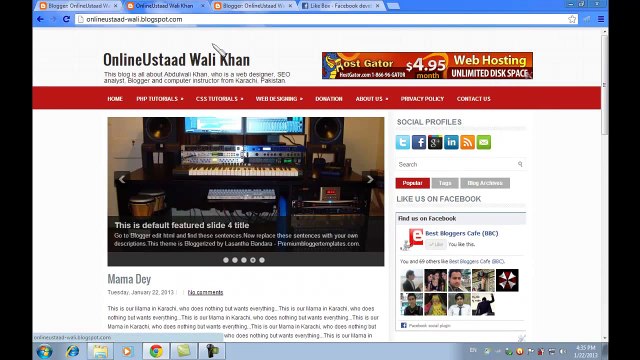Show previous slide with left arrow
Screen dimensions: 640x360
pyautogui.click(x=122, y=179)
